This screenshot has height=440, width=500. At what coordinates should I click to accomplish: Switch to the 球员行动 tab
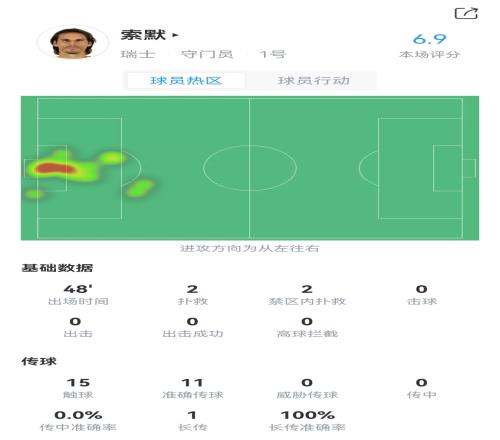point(313,81)
